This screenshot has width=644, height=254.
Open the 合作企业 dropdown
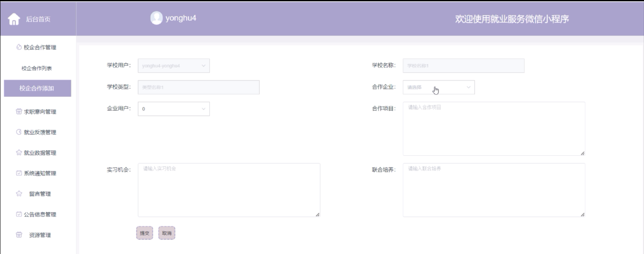[x=438, y=87]
